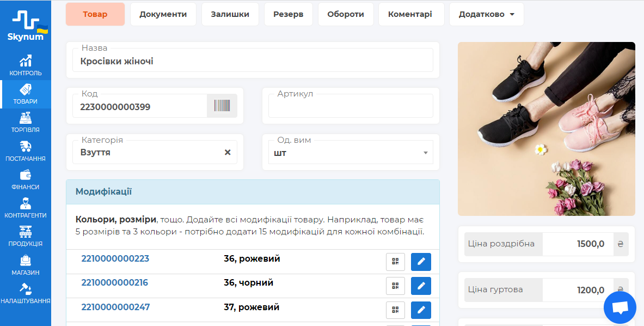Viewport: 644px width, 326px height.
Task: Edit the Ціна гуртова value
Action: 578,290
